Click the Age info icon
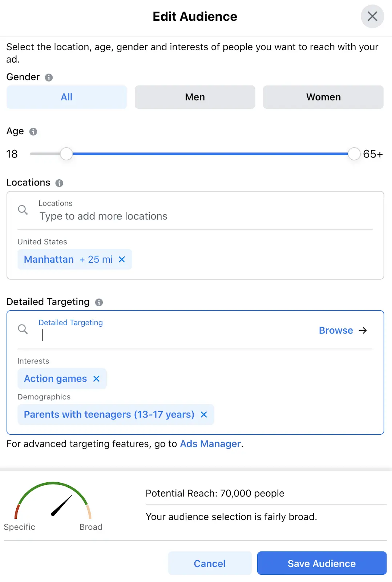Screen dimensions: 392x582 [33, 132]
